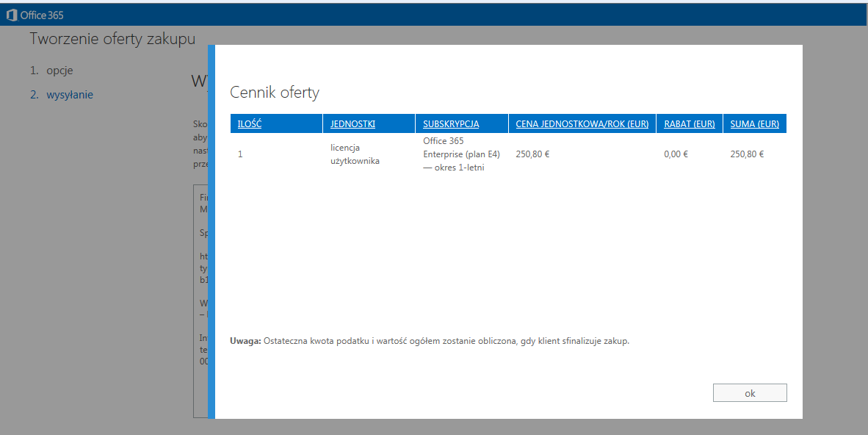Select the 0,00 € discount value
The width and height of the screenshot is (868, 435).
tap(676, 154)
